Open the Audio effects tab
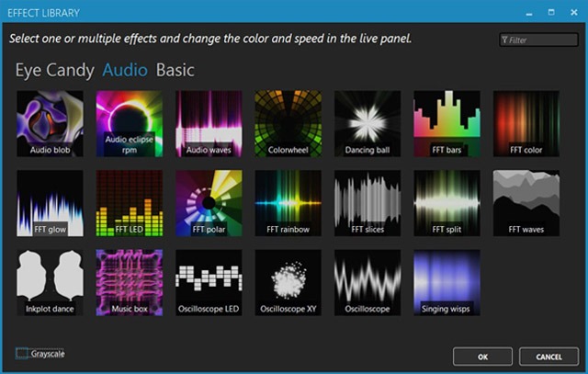The width and height of the screenshot is (588, 374). [x=125, y=70]
